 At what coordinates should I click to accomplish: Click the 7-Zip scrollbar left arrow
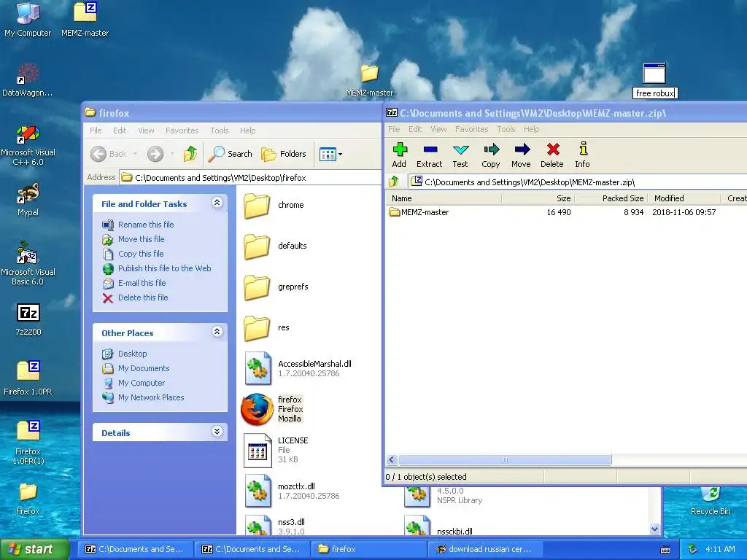[x=392, y=460]
